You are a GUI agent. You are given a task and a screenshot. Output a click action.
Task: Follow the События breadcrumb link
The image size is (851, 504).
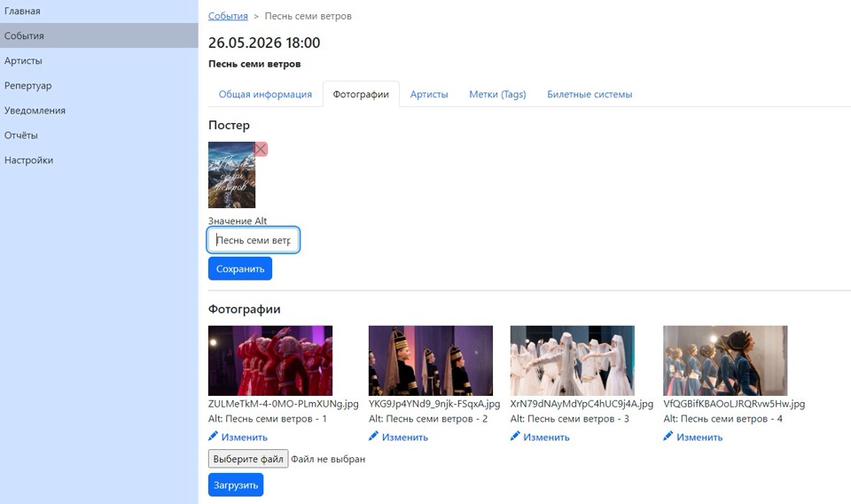coord(228,17)
